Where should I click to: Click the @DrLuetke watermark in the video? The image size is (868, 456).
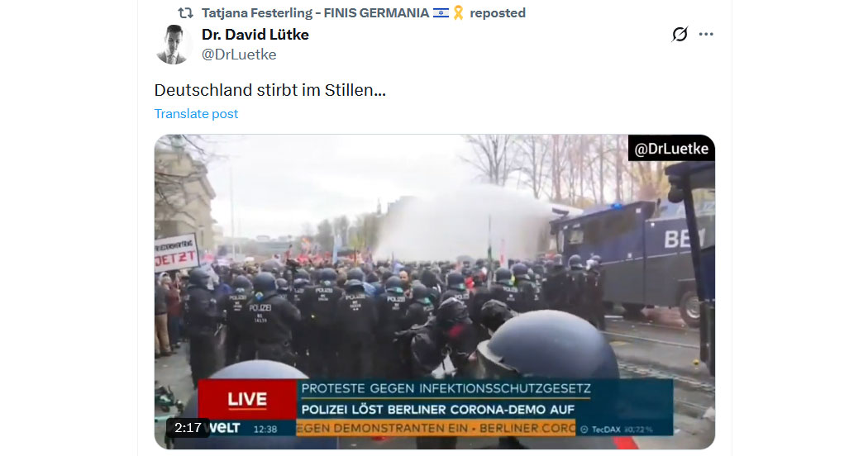coord(671,149)
